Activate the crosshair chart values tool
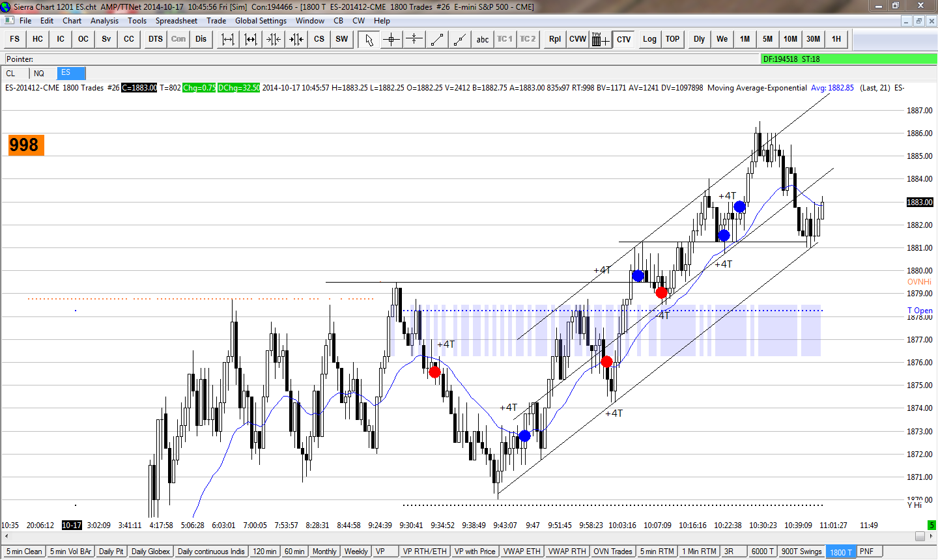This screenshot has width=938, height=560. pyautogui.click(x=391, y=39)
